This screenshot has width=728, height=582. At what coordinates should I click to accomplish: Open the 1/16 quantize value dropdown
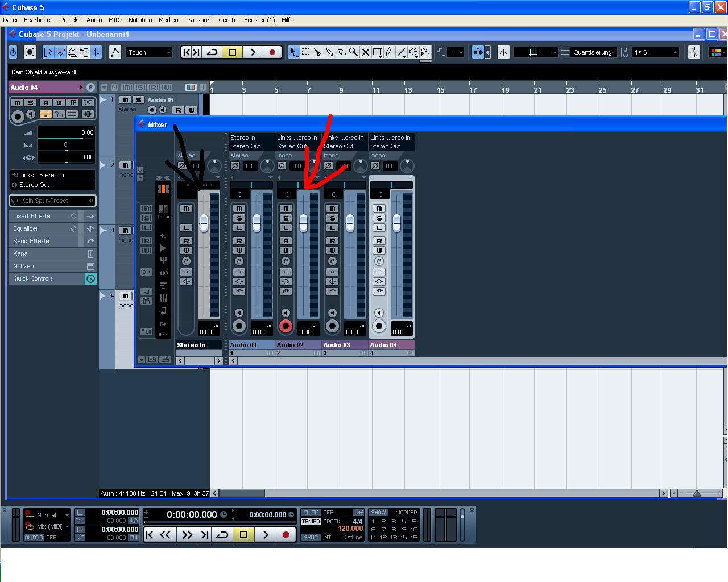point(656,52)
